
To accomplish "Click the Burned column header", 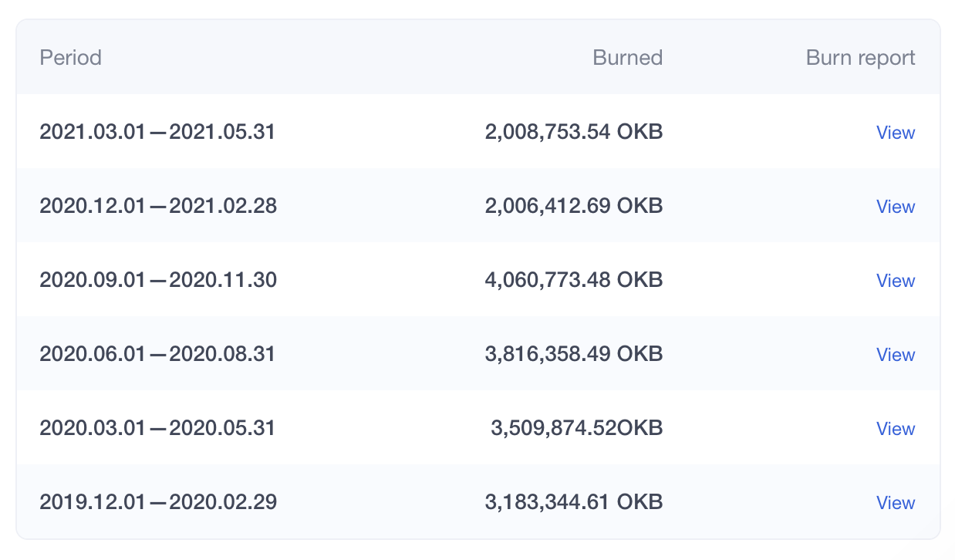I will click(x=627, y=58).
